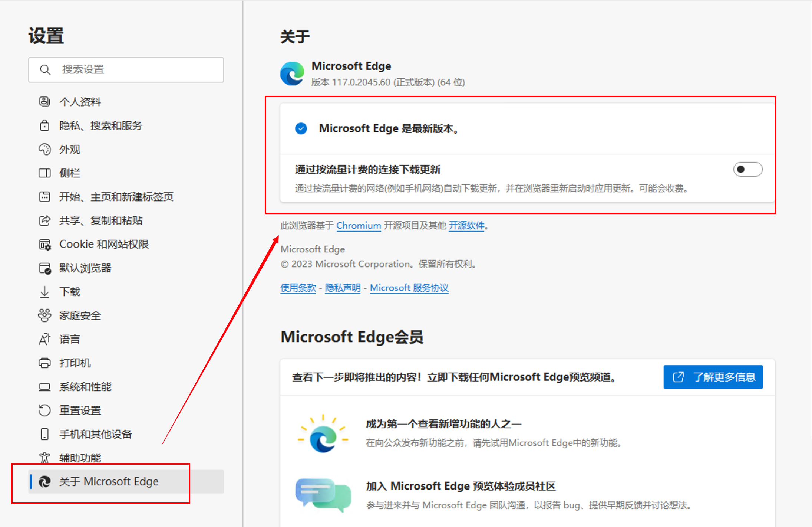Click the lock icon beside 隐私、搜索和服务
Screen dimensions: 812x527
pos(44,125)
